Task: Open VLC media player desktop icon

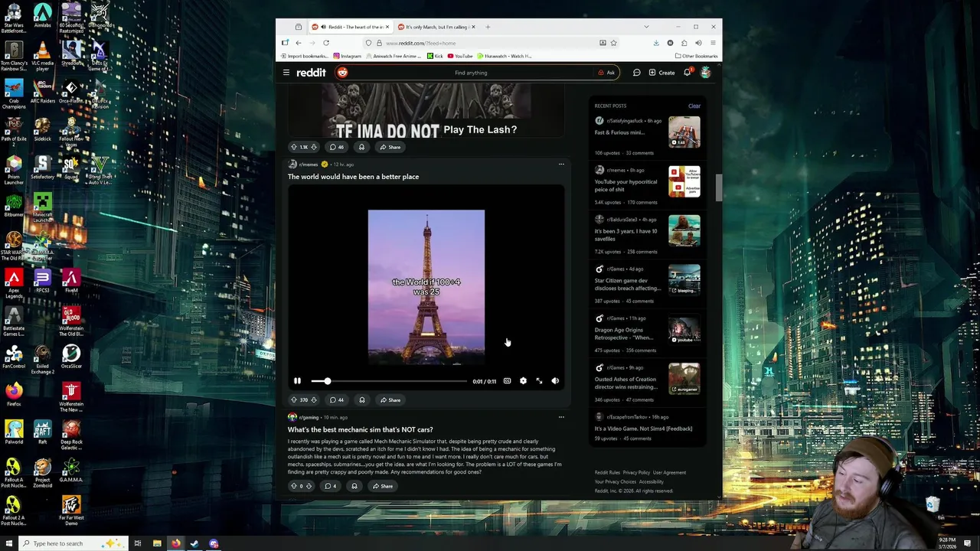Action: (x=42, y=55)
